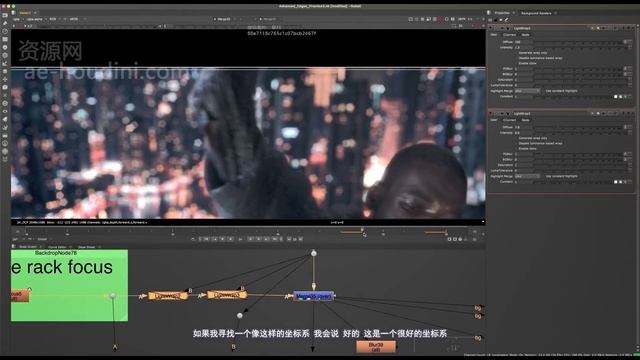Open the sRGB viewer process dropdown
Image resolution: width=640 pixels, height=360 pixels.
click(x=76, y=19)
